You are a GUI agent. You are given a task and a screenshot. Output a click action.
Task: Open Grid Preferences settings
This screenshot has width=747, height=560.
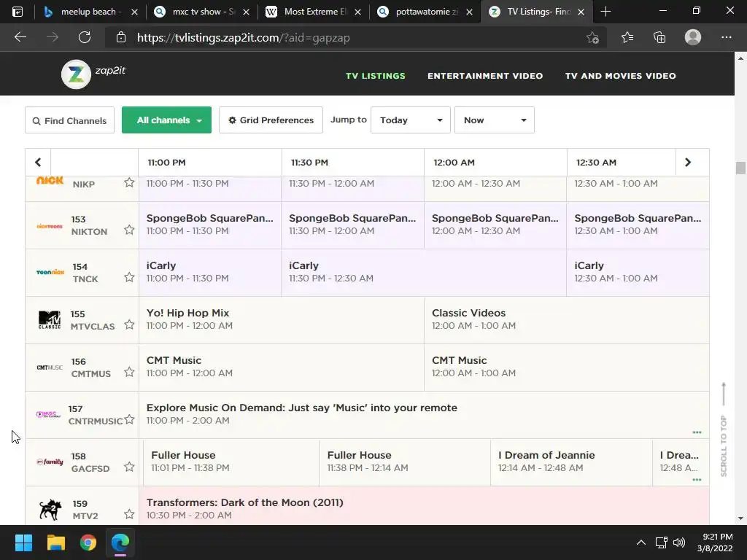[x=271, y=120]
